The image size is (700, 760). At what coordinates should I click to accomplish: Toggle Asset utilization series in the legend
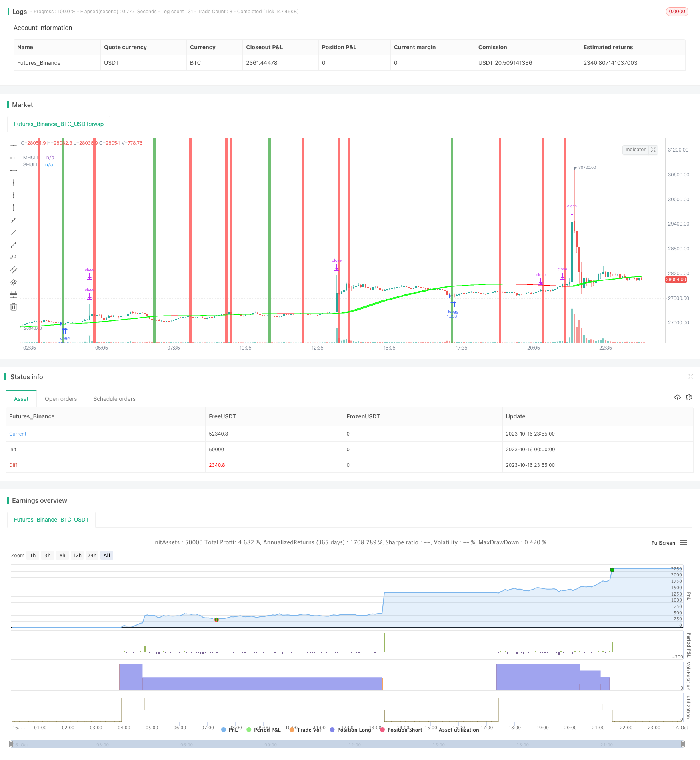coord(454,730)
